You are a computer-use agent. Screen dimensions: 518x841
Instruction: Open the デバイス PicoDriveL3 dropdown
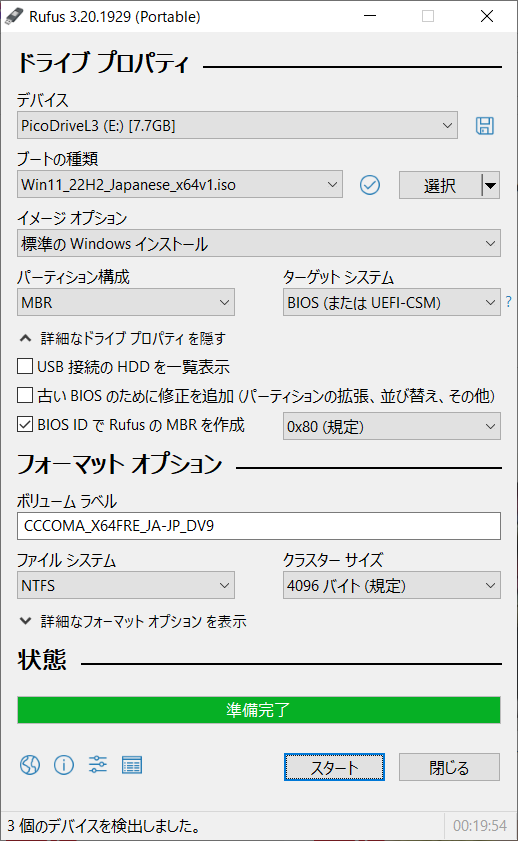pos(237,126)
